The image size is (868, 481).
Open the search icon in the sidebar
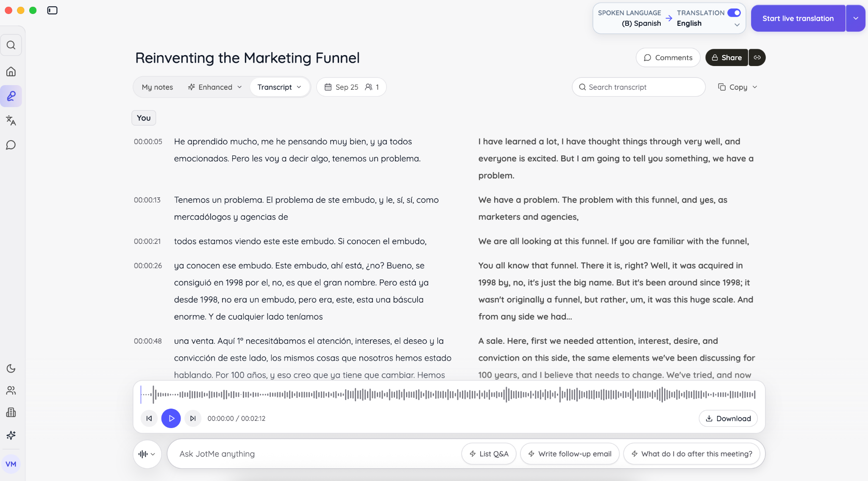click(x=11, y=45)
